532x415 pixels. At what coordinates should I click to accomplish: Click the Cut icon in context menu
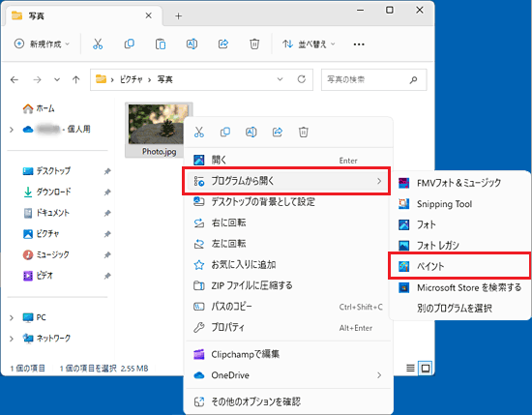(199, 132)
